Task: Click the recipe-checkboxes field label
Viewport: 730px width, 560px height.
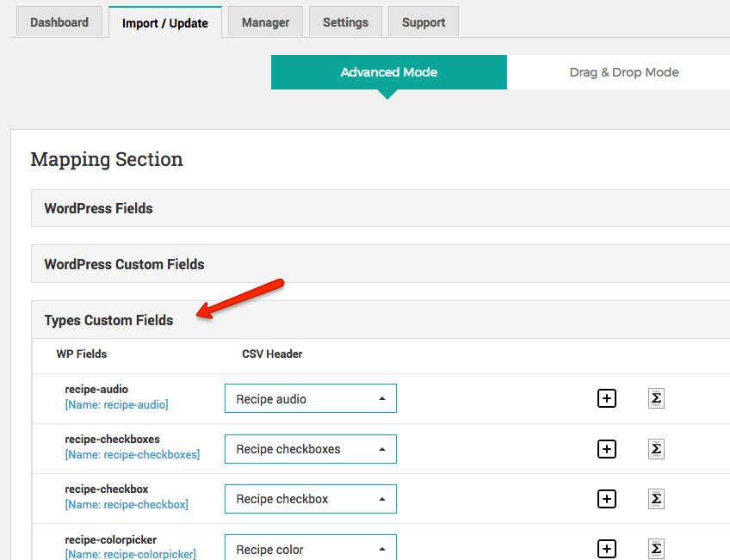Action: pyautogui.click(x=112, y=439)
